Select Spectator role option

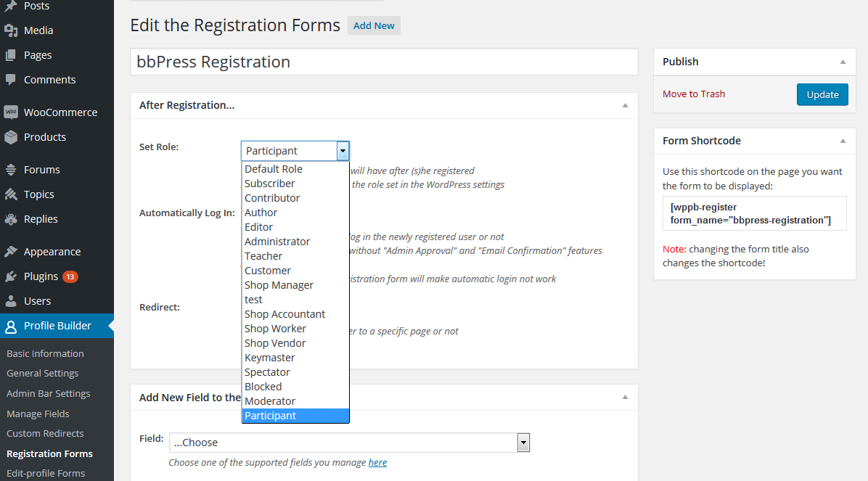295,372
